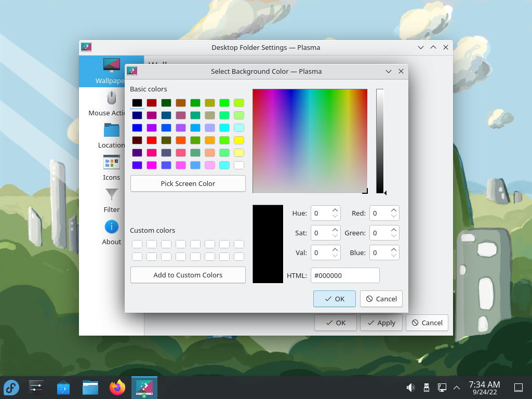Click into the Val number field
Image resolution: width=532 pixels, height=399 pixels.
(x=321, y=253)
